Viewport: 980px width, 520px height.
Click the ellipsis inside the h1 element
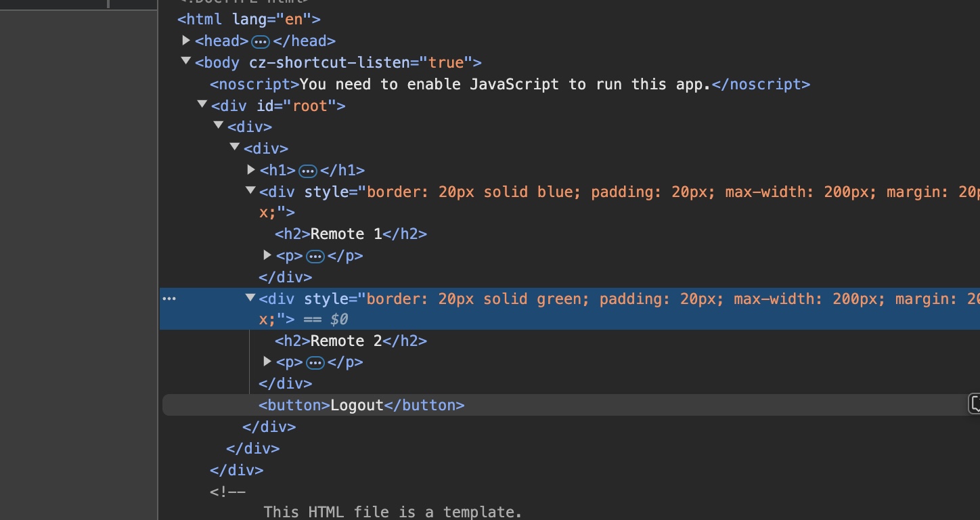tap(309, 171)
